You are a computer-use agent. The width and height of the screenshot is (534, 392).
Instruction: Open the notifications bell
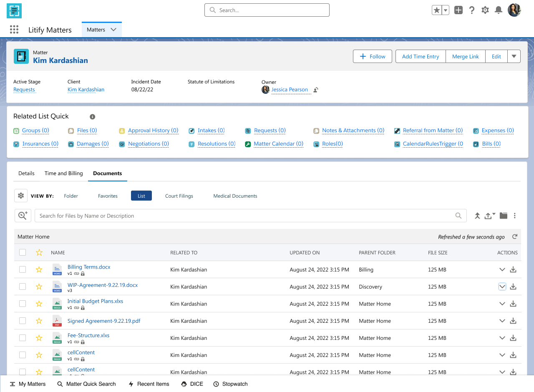point(498,10)
